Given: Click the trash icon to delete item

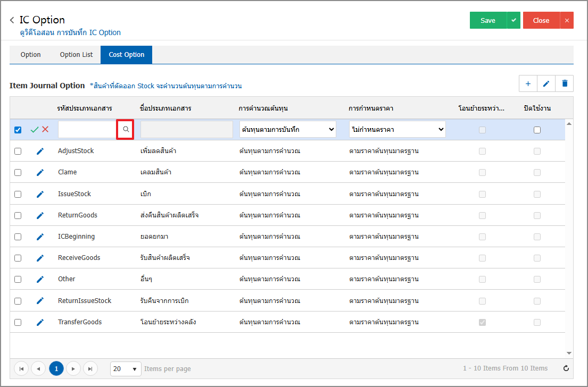Looking at the screenshot, I should 565,83.
